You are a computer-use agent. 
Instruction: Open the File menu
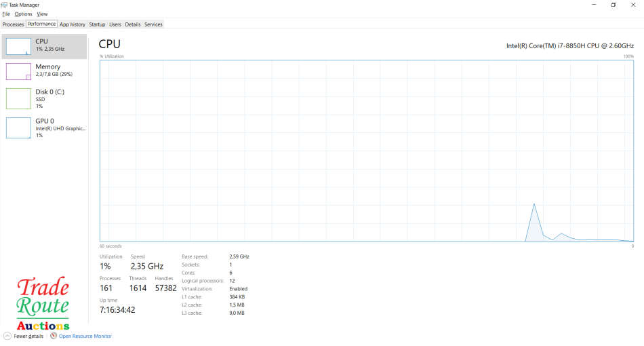[x=6, y=14]
